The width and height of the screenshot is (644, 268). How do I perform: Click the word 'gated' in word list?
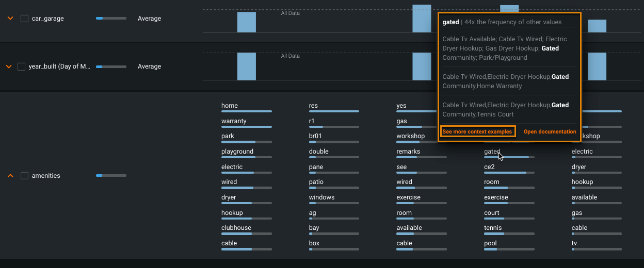pos(492,152)
